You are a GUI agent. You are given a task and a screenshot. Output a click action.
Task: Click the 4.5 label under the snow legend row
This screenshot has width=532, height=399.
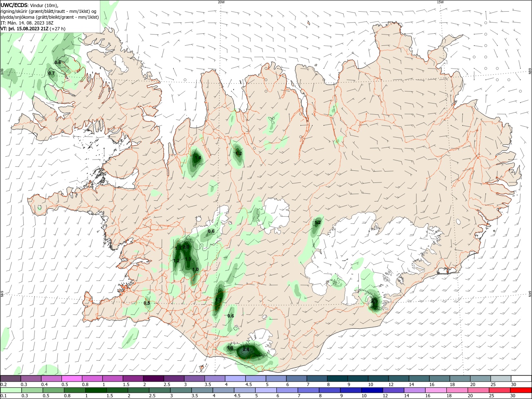pyautogui.click(x=249, y=385)
